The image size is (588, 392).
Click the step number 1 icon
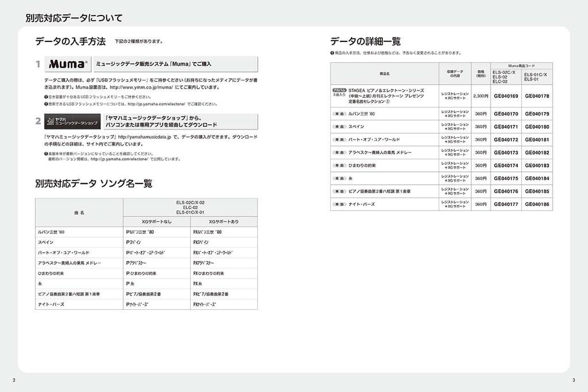[37, 63]
